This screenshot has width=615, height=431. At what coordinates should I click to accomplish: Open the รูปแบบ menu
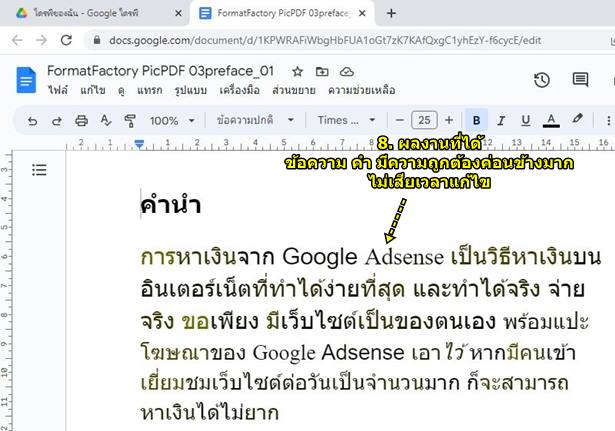(x=191, y=90)
